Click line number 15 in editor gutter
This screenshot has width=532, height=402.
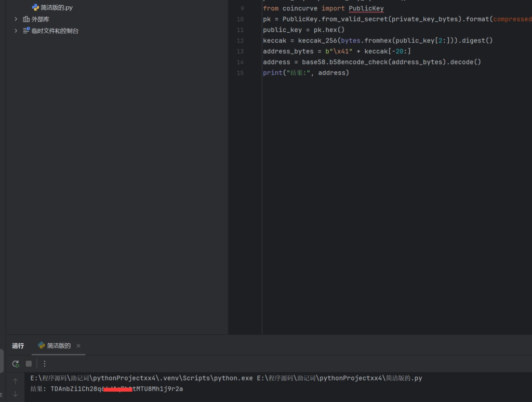click(240, 73)
